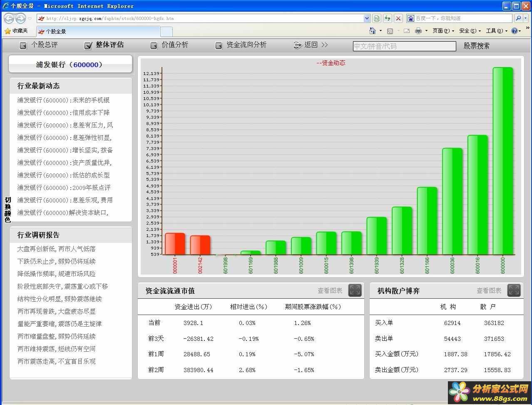Click expand icon in 机构散户博弈 panel
This screenshot has height=405, width=532.
tap(514, 290)
